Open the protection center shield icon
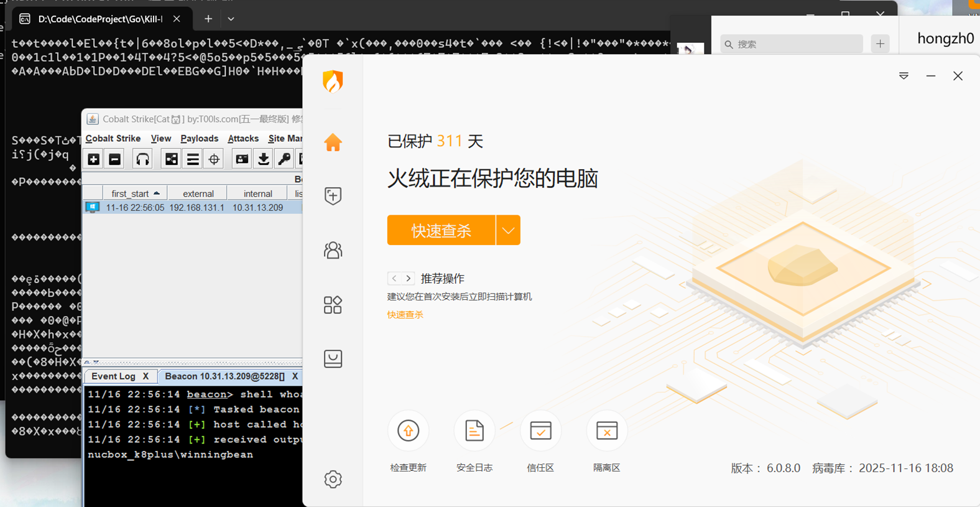The height and width of the screenshot is (507, 980). point(333,196)
